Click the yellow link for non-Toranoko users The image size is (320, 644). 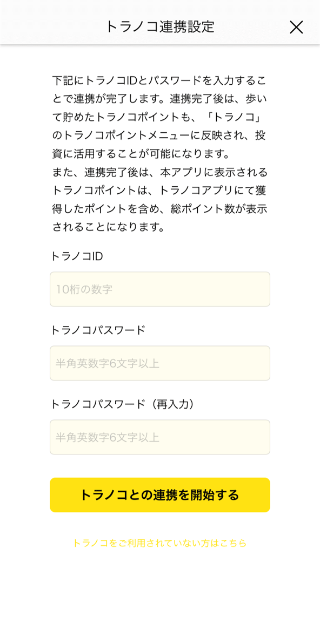pyautogui.click(x=160, y=544)
